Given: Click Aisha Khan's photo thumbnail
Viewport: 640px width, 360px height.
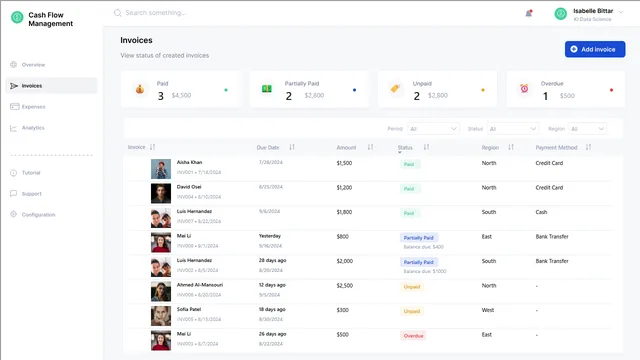Looking at the screenshot, I should click(161, 169).
